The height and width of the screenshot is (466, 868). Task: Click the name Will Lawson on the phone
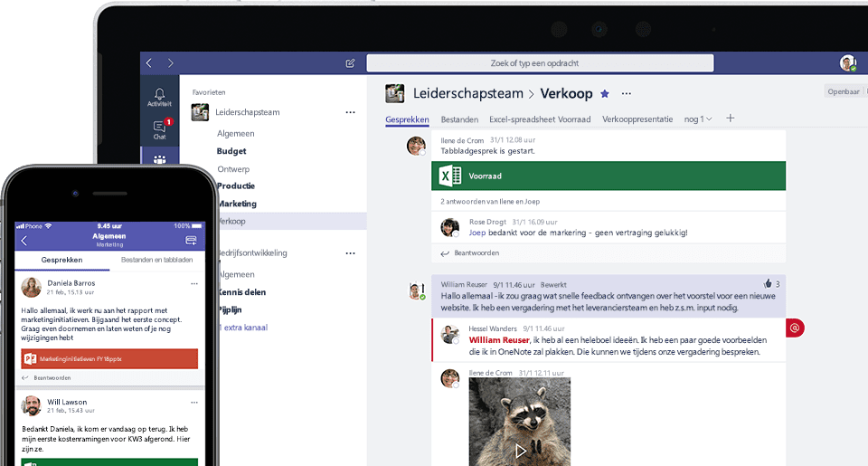67,403
